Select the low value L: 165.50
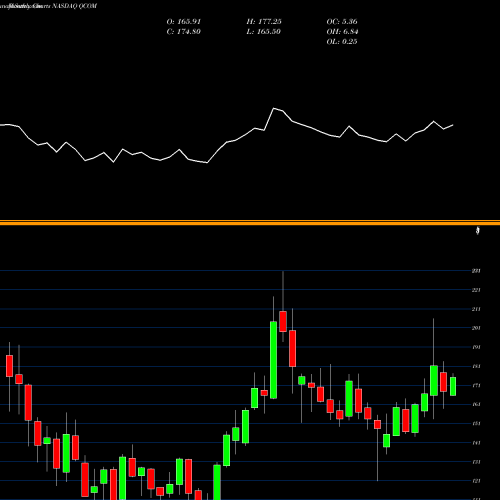The image size is (500, 500). pyautogui.click(x=263, y=32)
